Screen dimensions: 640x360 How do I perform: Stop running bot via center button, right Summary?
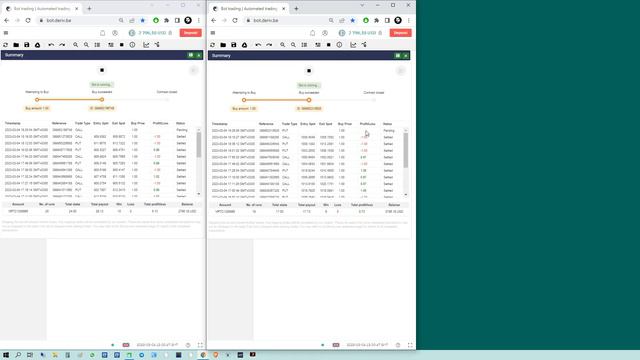309,71
